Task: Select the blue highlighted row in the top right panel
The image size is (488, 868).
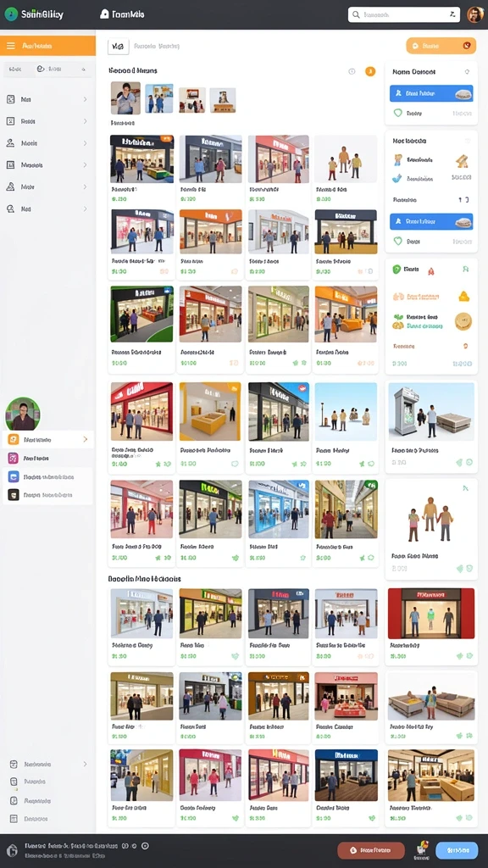Action: [431, 93]
